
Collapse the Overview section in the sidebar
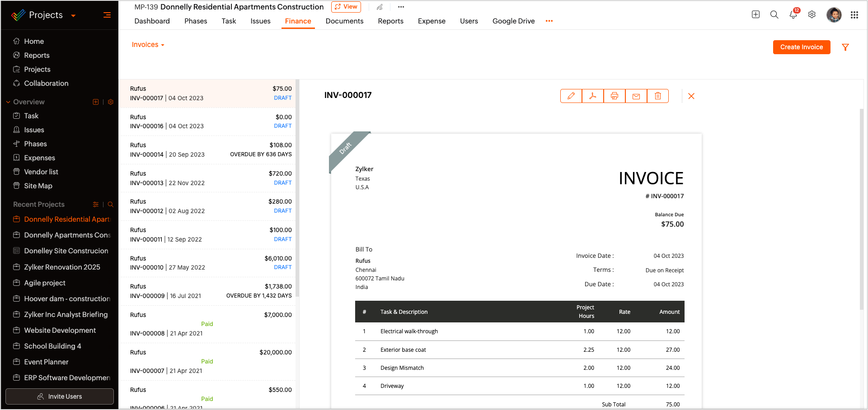(8, 102)
